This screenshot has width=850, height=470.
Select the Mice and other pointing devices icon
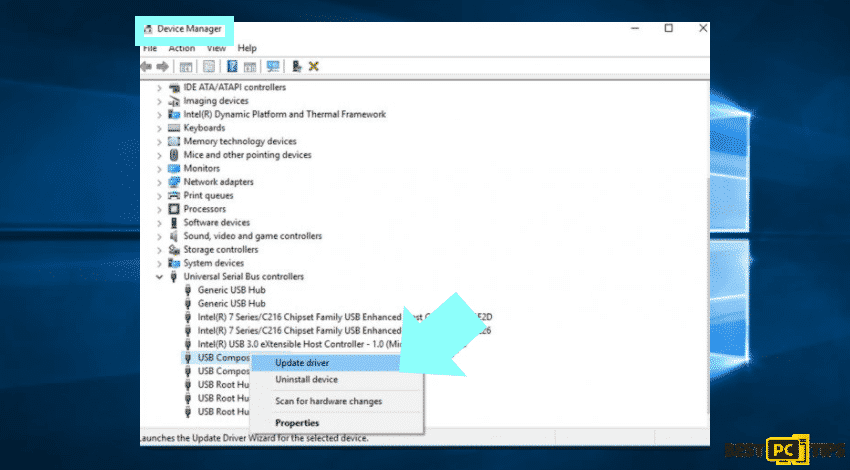[x=174, y=155]
